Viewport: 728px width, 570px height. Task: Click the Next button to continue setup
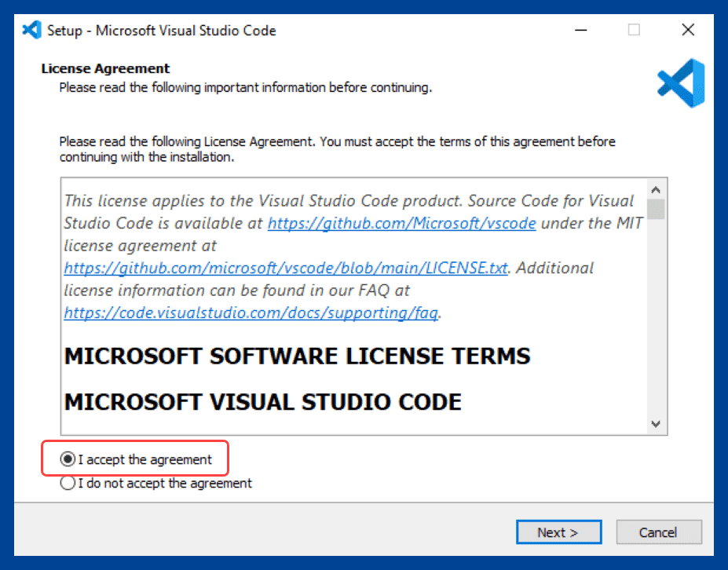[x=558, y=532]
